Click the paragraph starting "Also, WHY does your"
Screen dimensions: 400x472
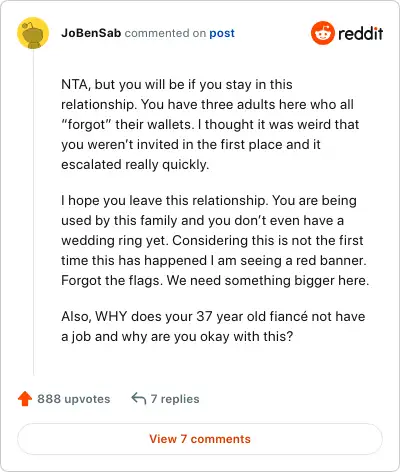(x=213, y=326)
